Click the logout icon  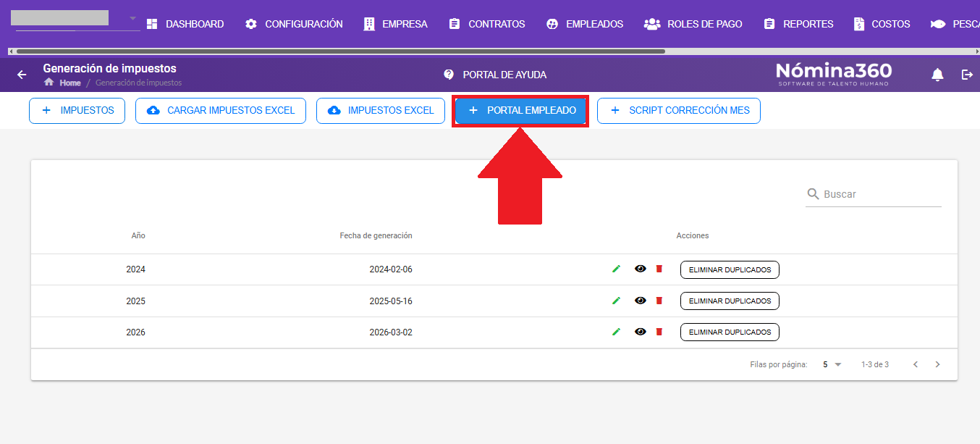(967, 75)
